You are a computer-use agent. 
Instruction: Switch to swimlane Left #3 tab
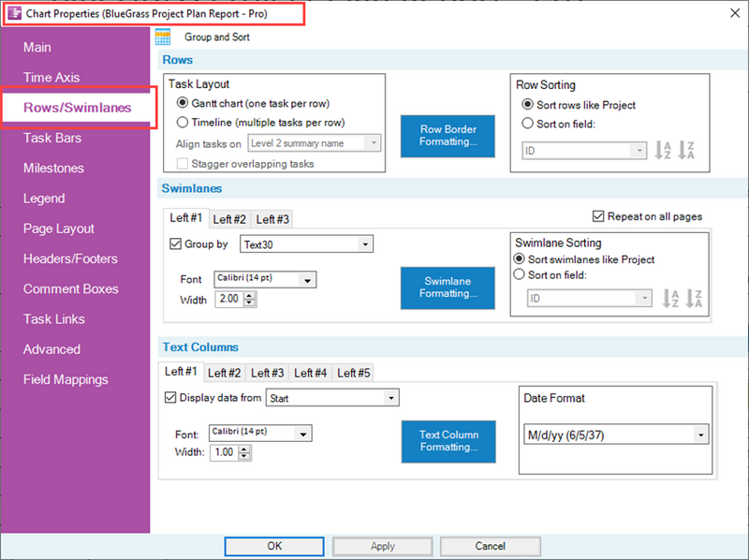pyautogui.click(x=272, y=219)
